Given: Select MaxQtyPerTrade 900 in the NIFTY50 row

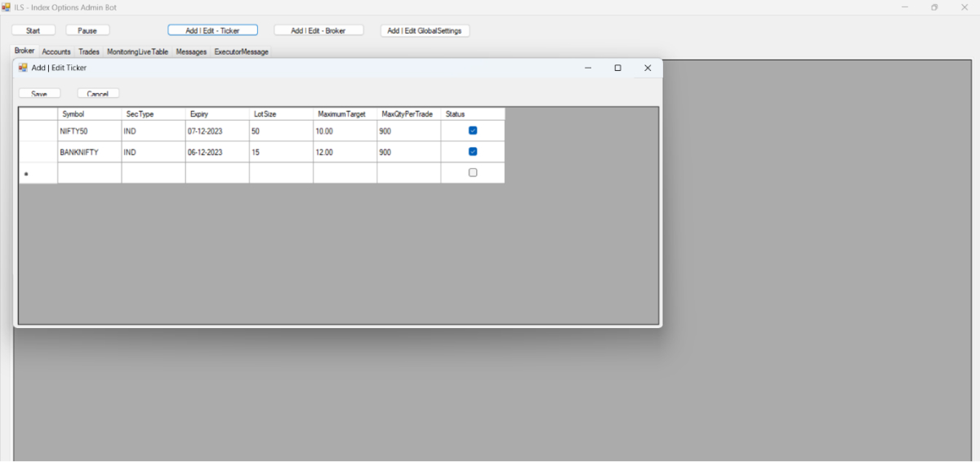Looking at the screenshot, I should [408, 131].
